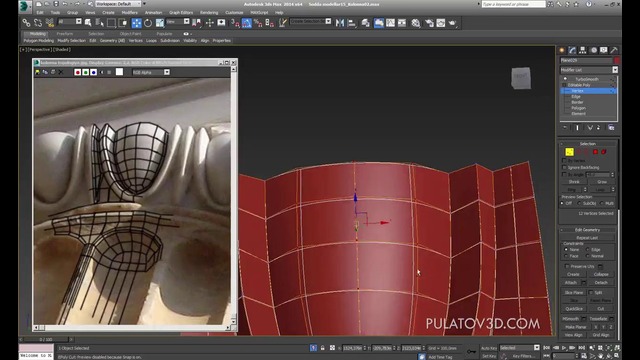
Task: Toggle Percent Snap icon
Action: 258,23
